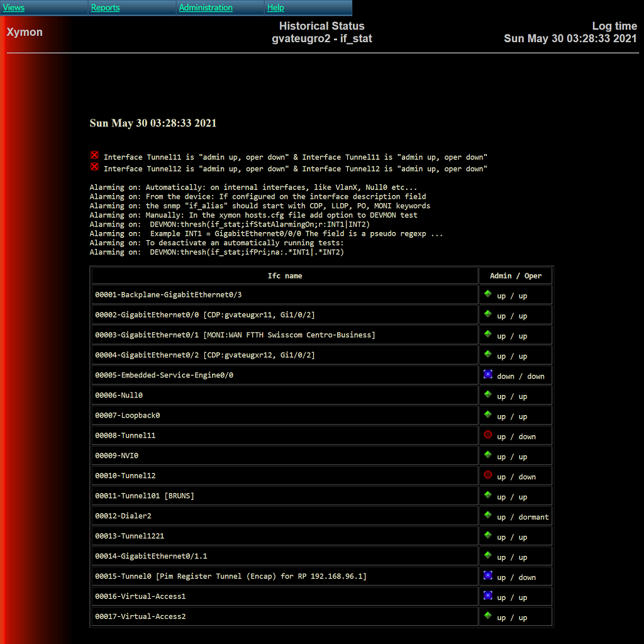Select the Admin / Oper column header

pyautogui.click(x=516, y=275)
